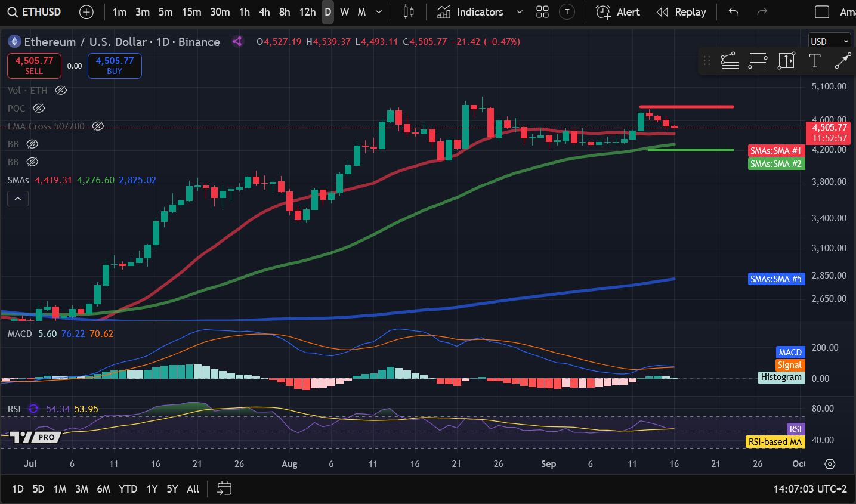Set date range to 5Y

[172, 489]
